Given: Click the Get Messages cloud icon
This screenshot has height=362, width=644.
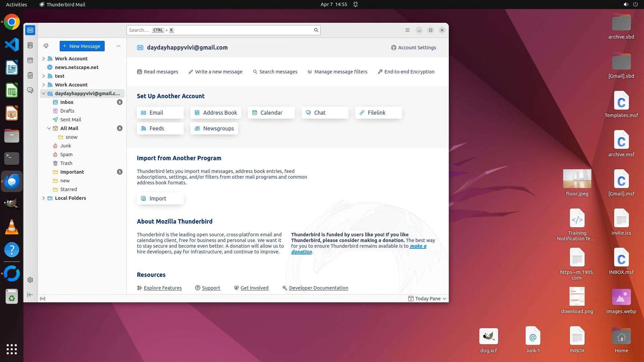Looking at the screenshot, I should [x=46, y=46].
